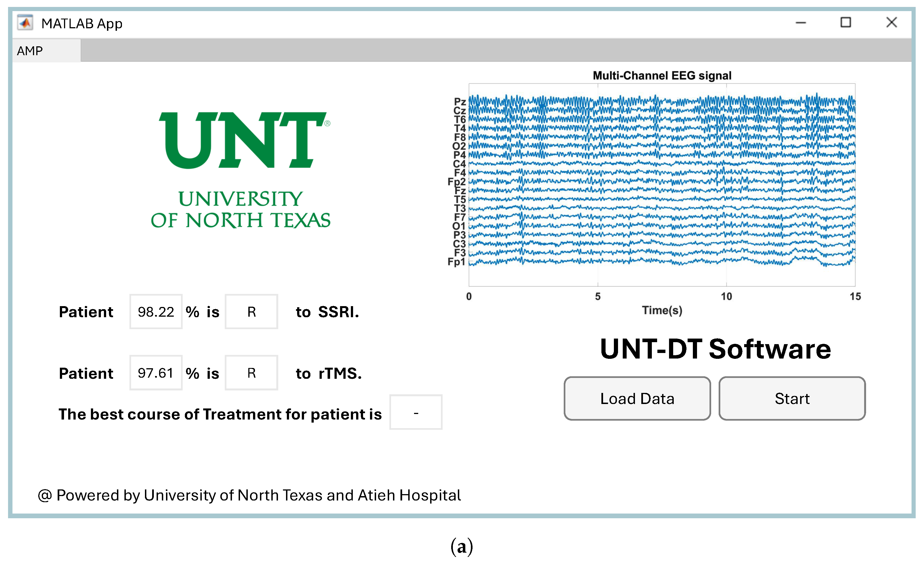Click the MATLAB app icon in title bar
This screenshot has height=564, width=924.
tap(25, 23)
